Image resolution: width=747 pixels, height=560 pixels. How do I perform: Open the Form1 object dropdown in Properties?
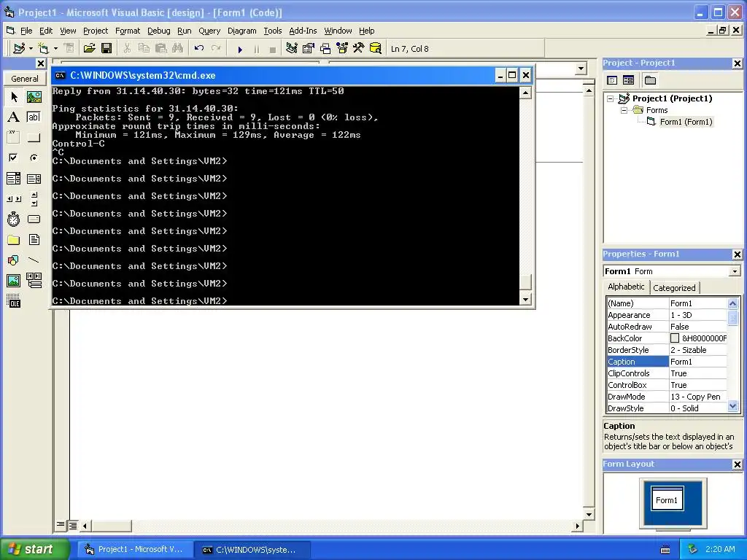click(735, 271)
